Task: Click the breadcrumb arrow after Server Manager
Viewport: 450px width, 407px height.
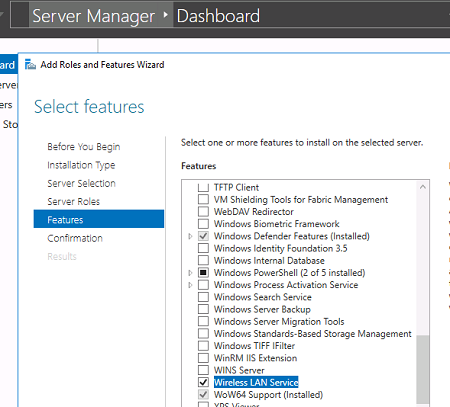Action: pyautogui.click(x=166, y=15)
